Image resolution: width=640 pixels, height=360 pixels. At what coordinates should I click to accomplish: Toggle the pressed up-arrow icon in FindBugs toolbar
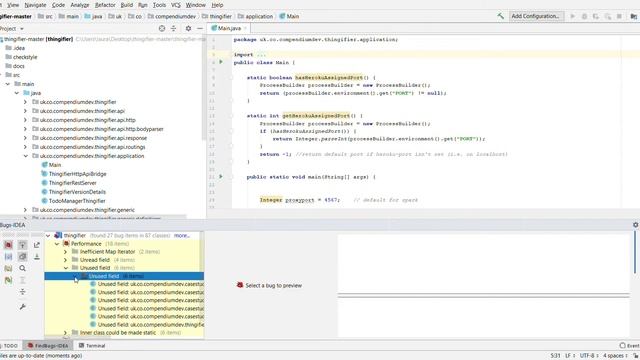click(22, 245)
